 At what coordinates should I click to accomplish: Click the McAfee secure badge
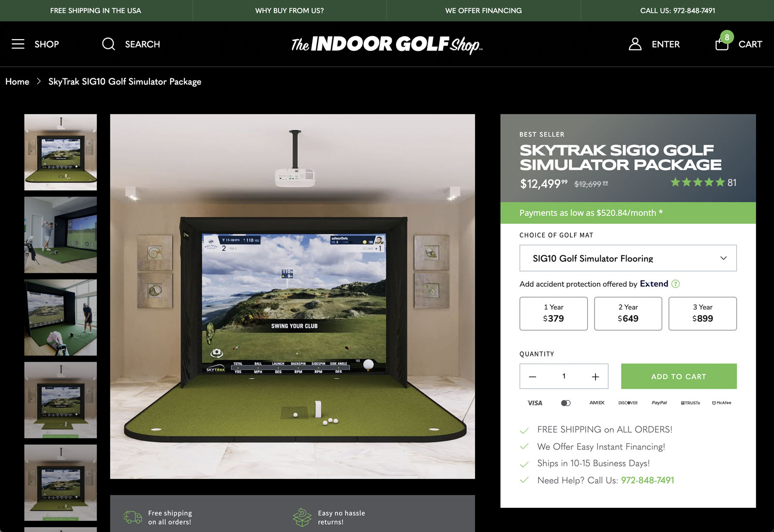(720, 402)
